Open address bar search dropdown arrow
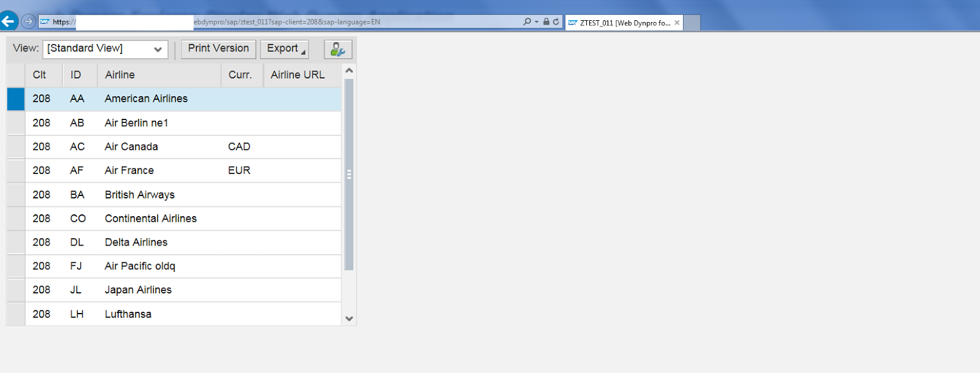This screenshot has width=980, height=373. pos(537,21)
